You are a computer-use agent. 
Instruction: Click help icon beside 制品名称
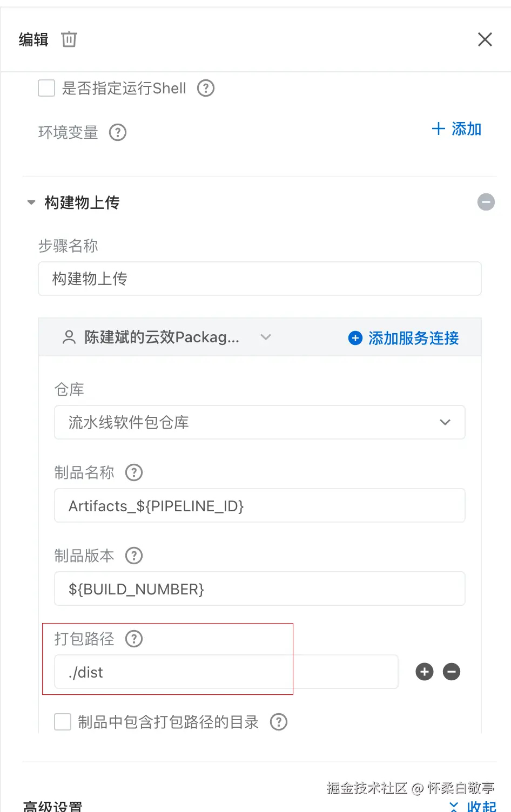pos(134,472)
